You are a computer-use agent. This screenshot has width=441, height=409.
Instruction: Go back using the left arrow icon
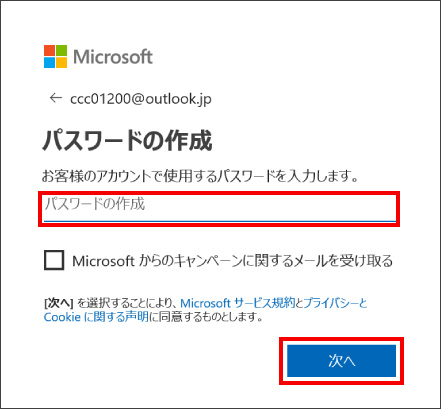pos(56,98)
